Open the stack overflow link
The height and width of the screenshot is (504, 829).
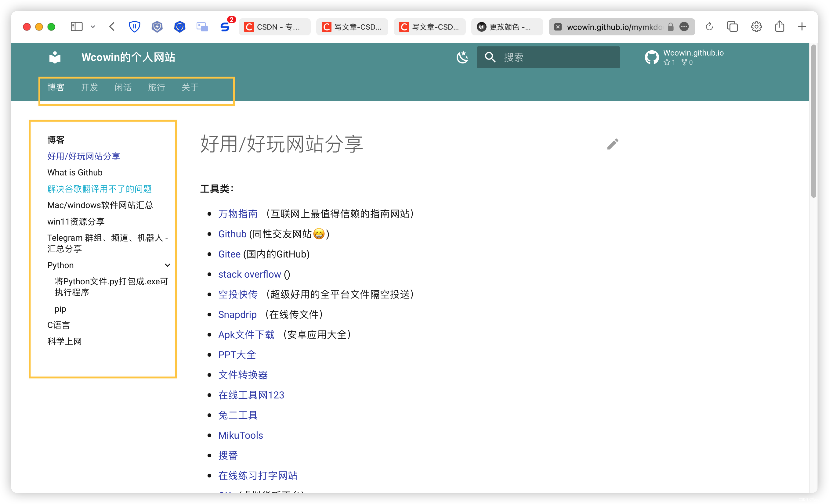(249, 274)
